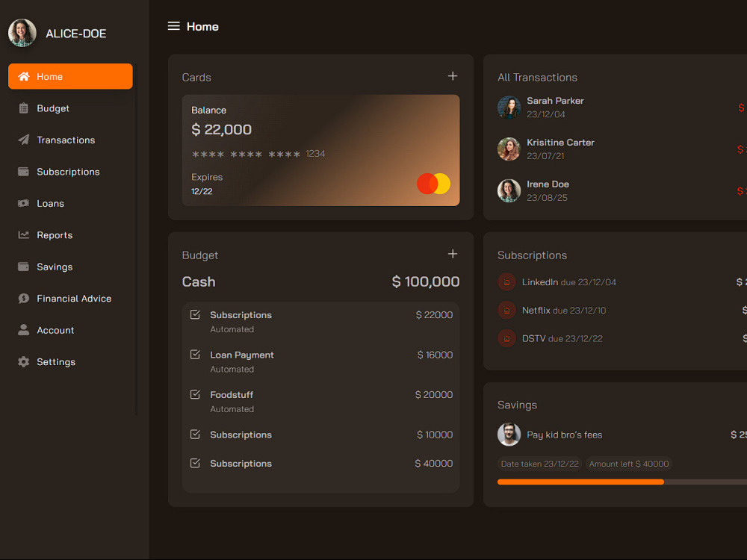Open the Subscriptions sidebar menu item
Image resolution: width=747 pixels, height=560 pixels.
click(70, 172)
